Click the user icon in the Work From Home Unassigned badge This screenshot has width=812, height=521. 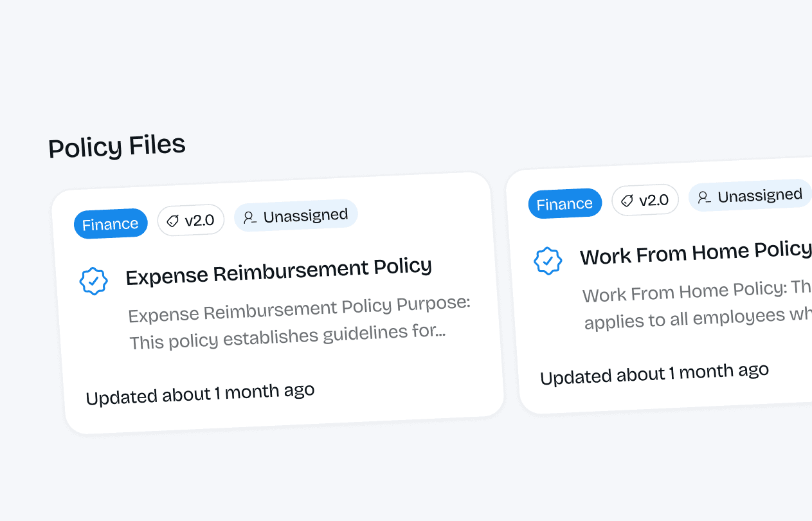click(x=704, y=197)
